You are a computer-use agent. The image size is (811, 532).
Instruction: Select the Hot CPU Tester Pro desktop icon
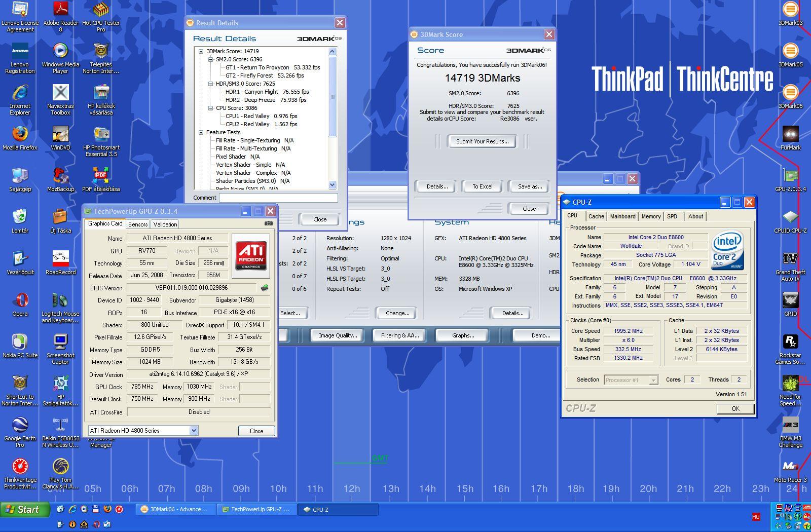click(x=101, y=17)
